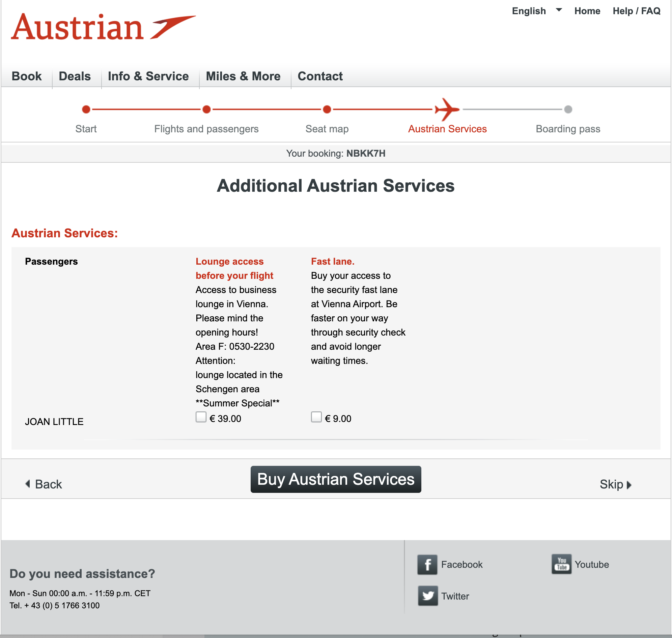672x638 pixels.
Task: Open the Deals menu item
Action: [75, 76]
